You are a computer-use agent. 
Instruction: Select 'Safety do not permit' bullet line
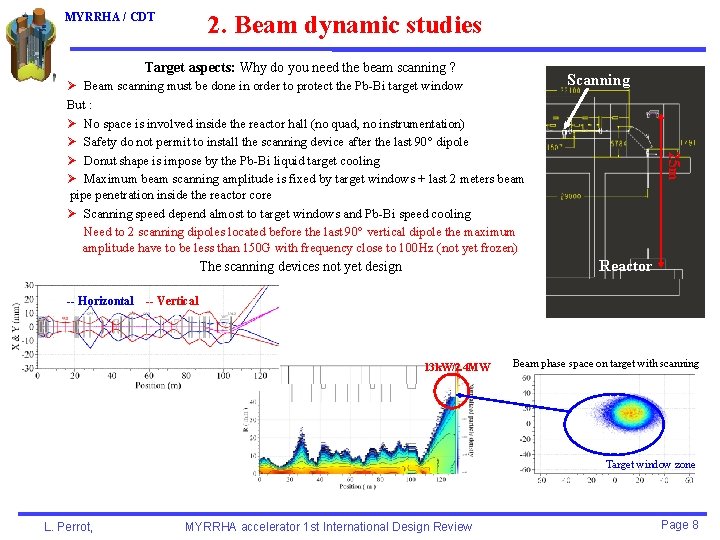pyautogui.click(x=276, y=142)
